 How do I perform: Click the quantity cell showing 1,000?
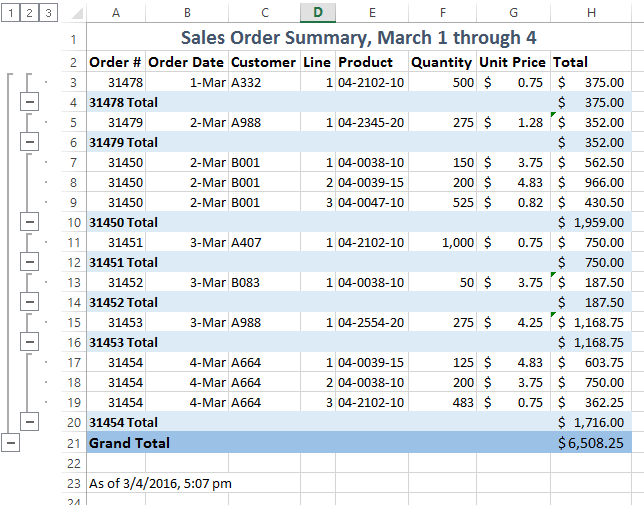pyautogui.click(x=442, y=242)
